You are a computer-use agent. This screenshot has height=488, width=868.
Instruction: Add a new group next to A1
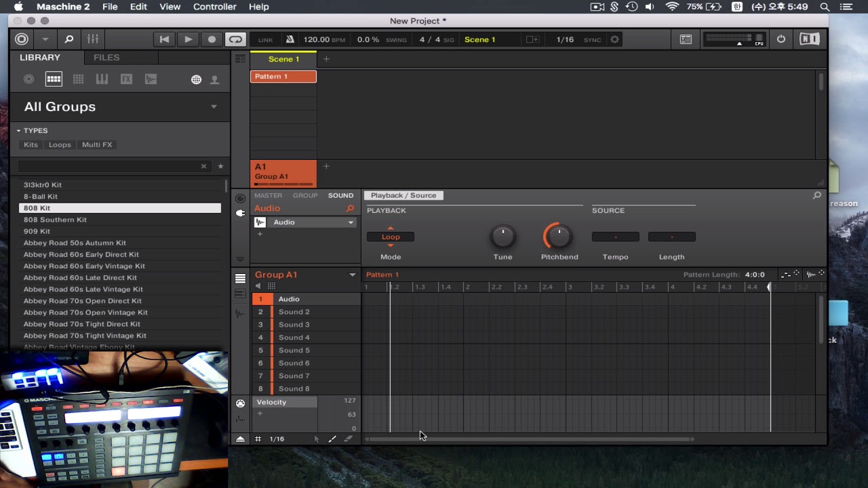tap(326, 166)
